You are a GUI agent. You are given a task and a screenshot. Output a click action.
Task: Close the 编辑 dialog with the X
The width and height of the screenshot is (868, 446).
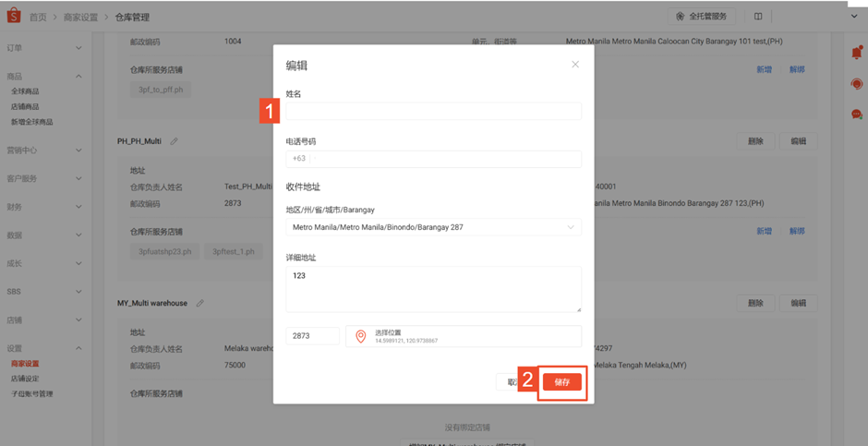pyautogui.click(x=575, y=65)
